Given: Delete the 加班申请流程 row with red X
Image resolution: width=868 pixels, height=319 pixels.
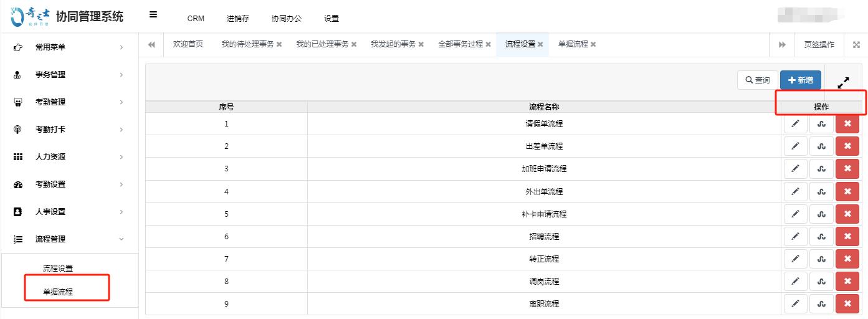Looking at the screenshot, I should tap(847, 169).
